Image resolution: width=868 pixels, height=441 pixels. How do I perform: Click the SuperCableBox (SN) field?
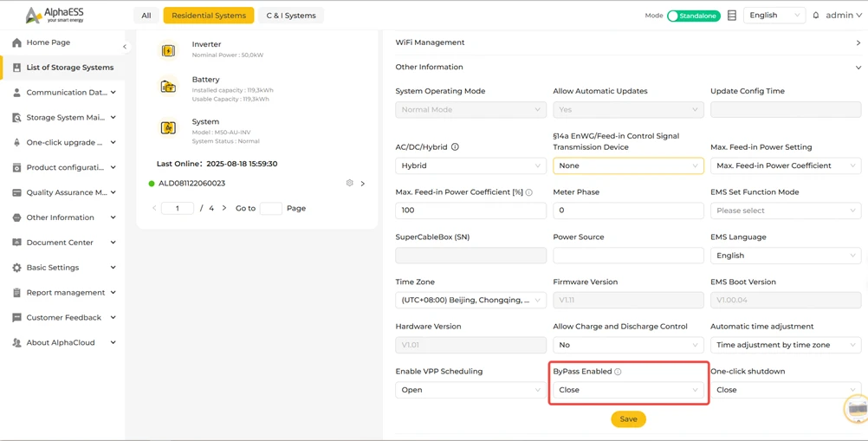point(470,255)
